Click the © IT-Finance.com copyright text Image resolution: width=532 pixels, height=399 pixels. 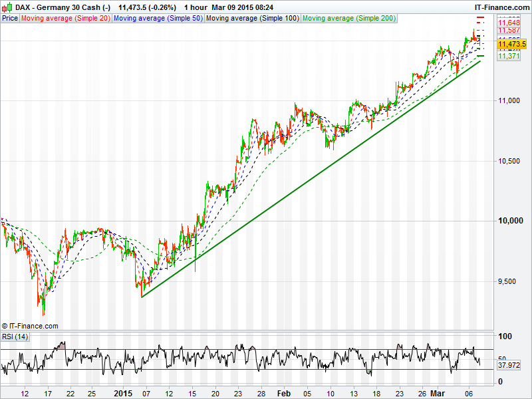coord(30,326)
